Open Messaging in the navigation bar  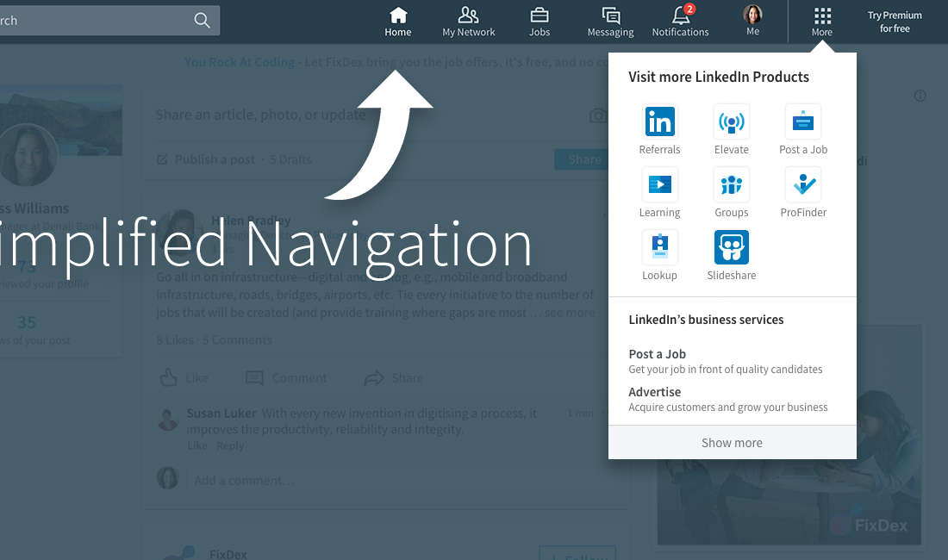[x=611, y=22]
